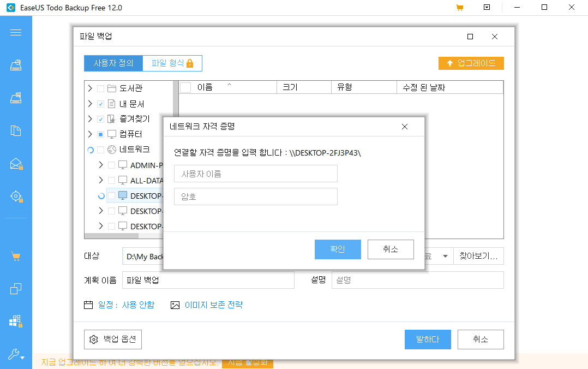Click the shopping cart icon in title bar
This screenshot has height=369, width=588.
point(460,7)
